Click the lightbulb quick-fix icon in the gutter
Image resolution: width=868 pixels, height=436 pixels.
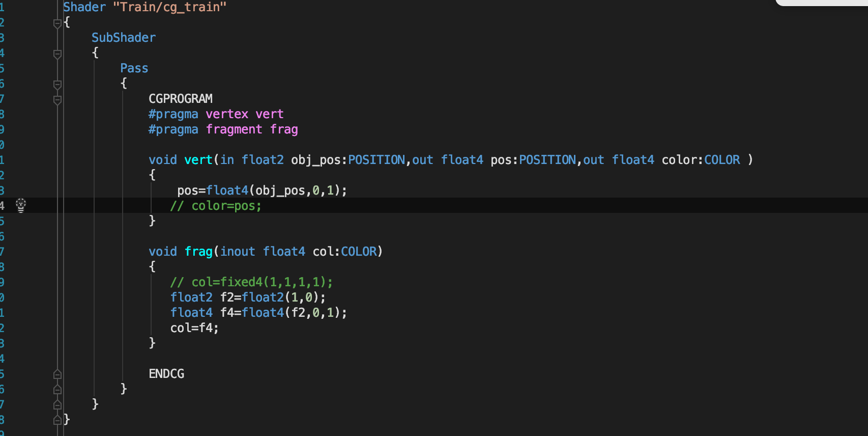point(21,205)
